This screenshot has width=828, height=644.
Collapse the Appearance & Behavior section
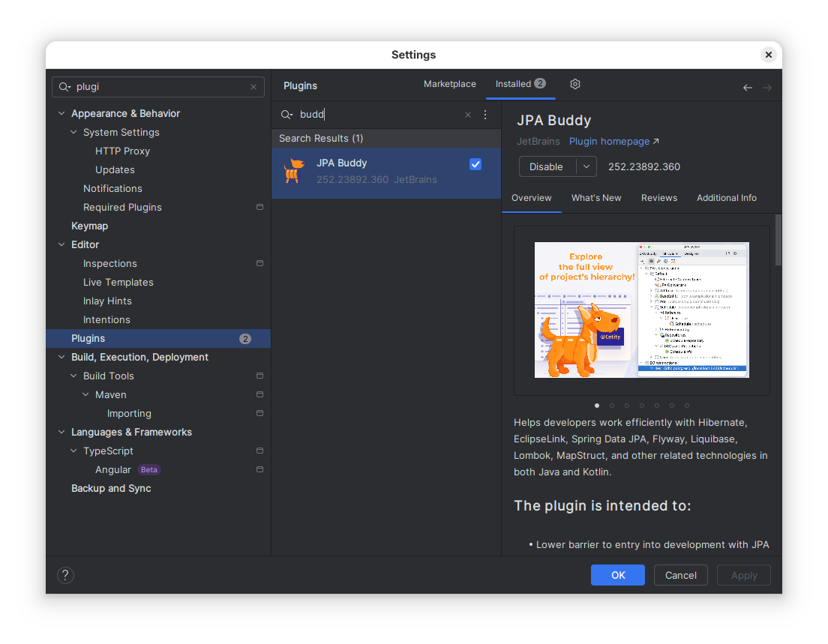tap(61, 114)
